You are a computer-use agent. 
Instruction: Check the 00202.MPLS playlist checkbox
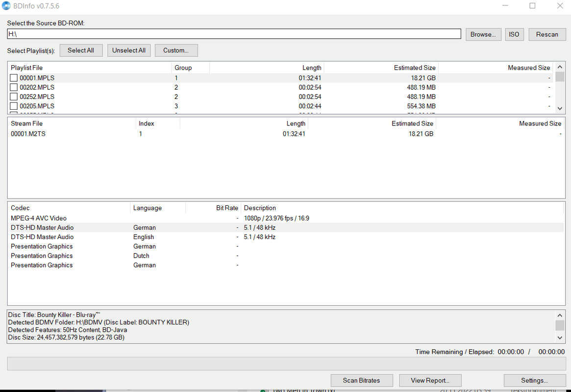(x=13, y=87)
